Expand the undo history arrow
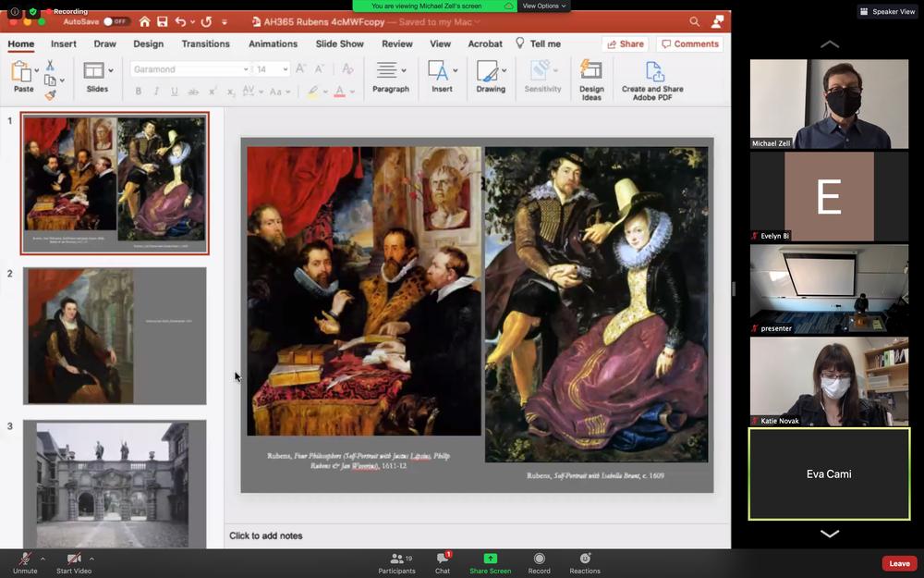 pyautogui.click(x=193, y=22)
